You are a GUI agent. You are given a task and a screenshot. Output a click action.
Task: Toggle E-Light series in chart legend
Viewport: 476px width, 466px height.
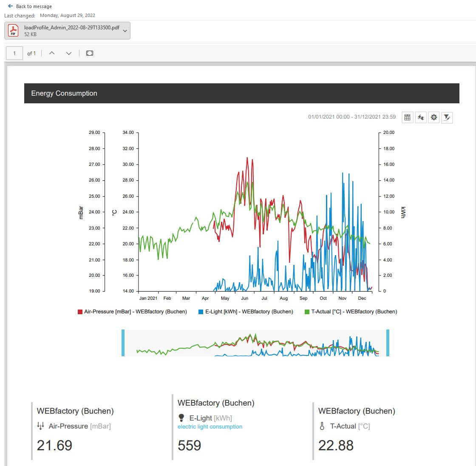point(246,312)
